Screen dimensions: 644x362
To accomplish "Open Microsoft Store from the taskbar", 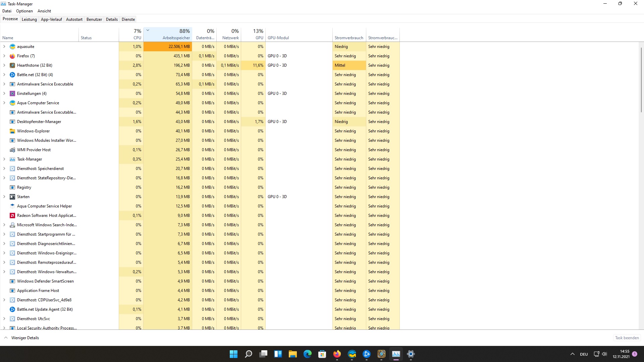I will click(x=322, y=354).
